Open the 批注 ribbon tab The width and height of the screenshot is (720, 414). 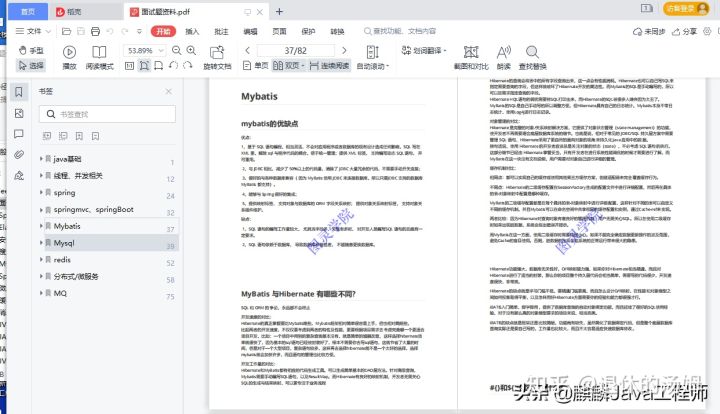pos(221,31)
